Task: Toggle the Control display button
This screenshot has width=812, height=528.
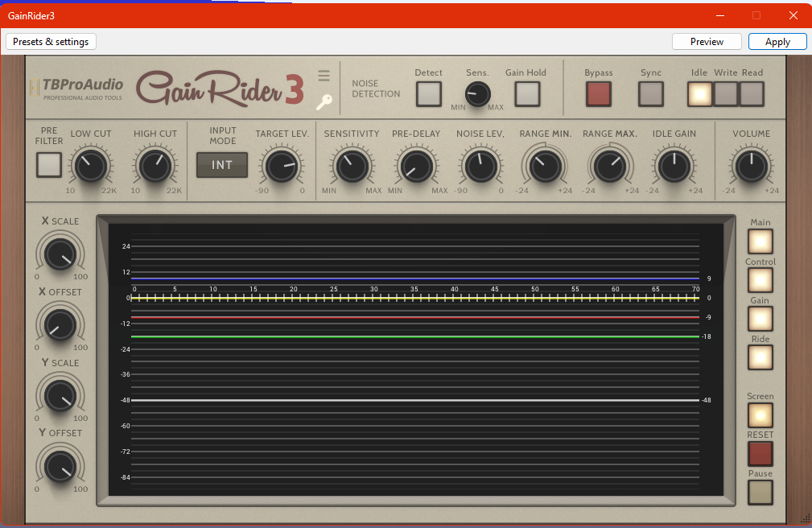Action: coord(760,280)
